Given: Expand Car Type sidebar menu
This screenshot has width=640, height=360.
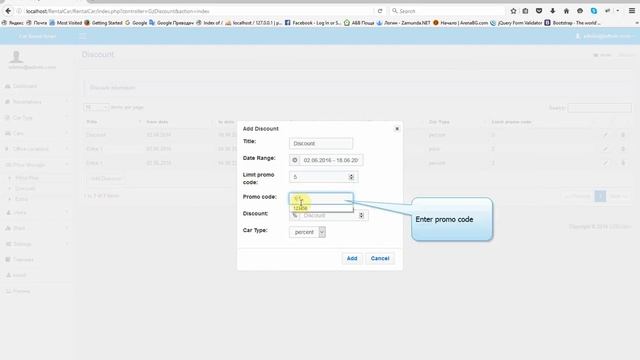Looking at the screenshot, I should pyautogui.click(x=36, y=118).
